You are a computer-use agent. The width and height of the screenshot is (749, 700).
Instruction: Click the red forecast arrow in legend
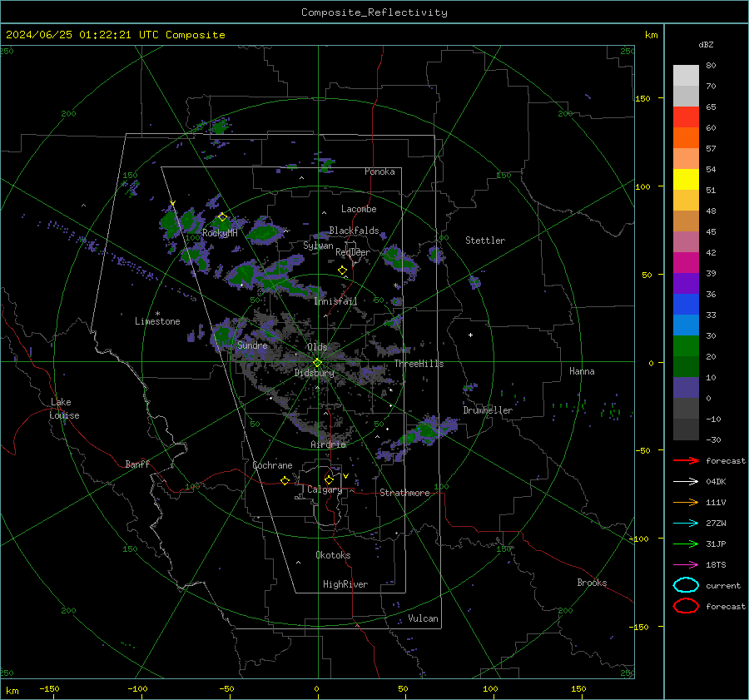coord(686,460)
